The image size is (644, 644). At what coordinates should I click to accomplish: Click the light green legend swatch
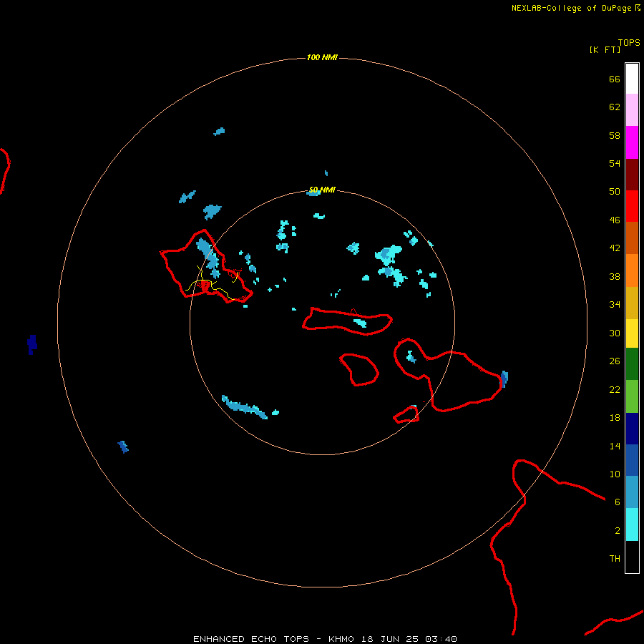click(632, 396)
